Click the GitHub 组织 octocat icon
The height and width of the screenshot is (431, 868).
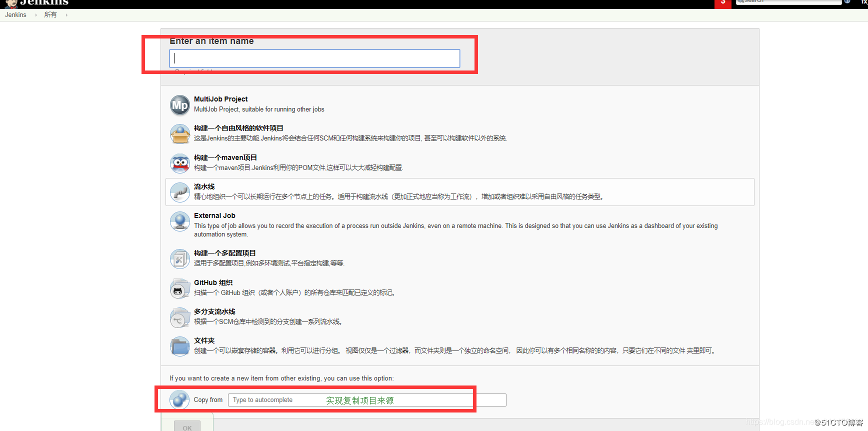coord(180,288)
